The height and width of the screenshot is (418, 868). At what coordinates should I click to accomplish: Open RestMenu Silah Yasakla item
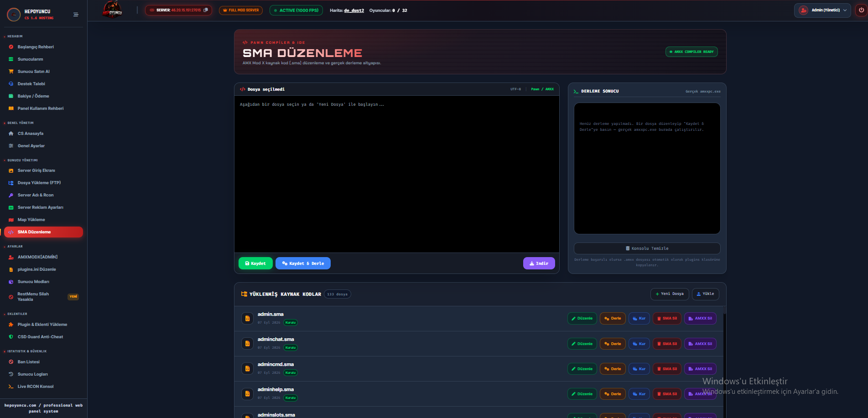point(43,297)
